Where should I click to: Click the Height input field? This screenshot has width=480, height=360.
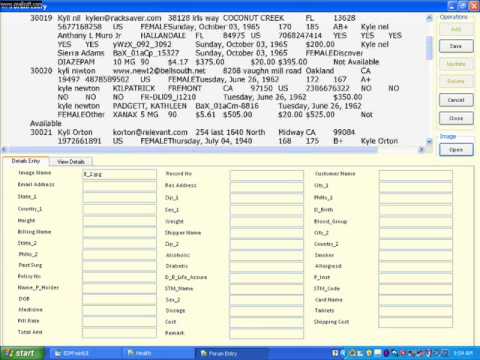click(x=119, y=221)
